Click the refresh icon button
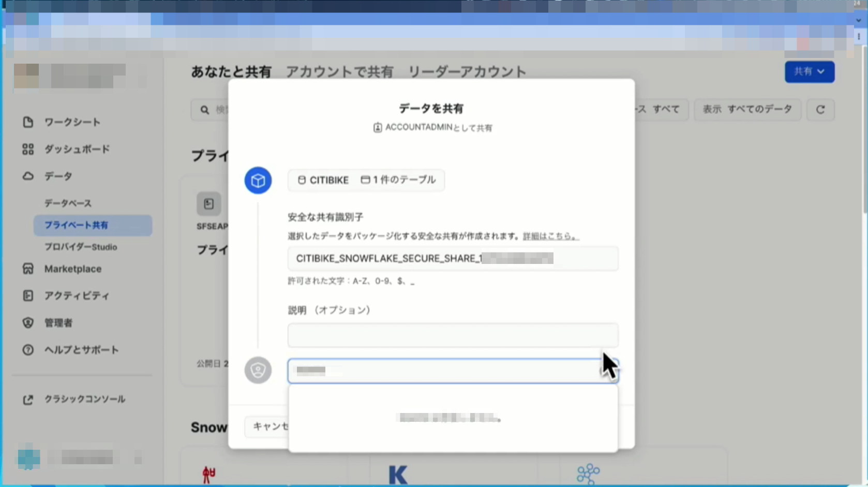Screen dimensions: 868x487 (x=820, y=110)
